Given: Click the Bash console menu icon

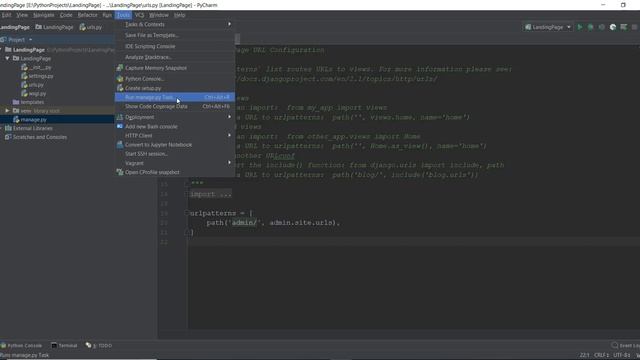Looking at the screenshot, I should (x=120, y=127).
